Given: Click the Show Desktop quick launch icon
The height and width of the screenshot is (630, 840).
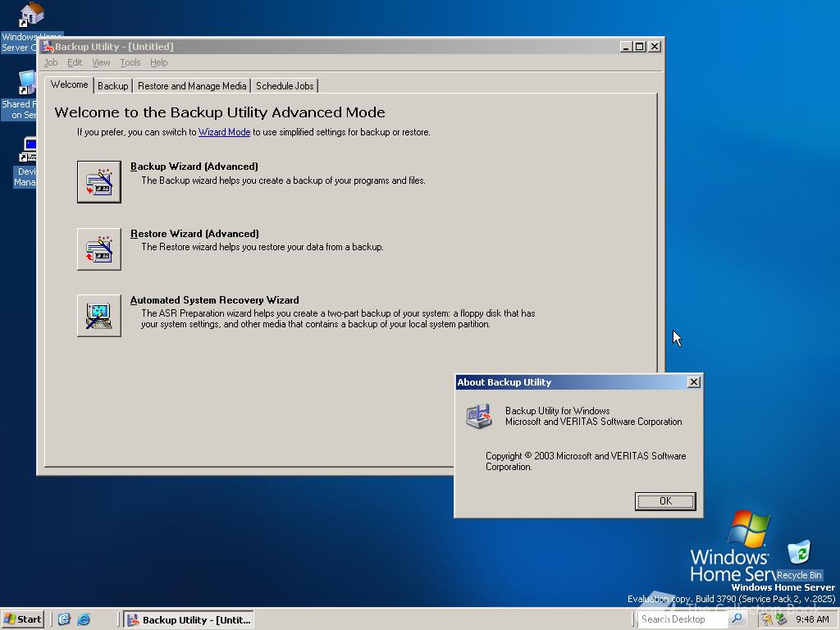Looking at the screenshot, I should pyautogui.click(x=64, y=619).
